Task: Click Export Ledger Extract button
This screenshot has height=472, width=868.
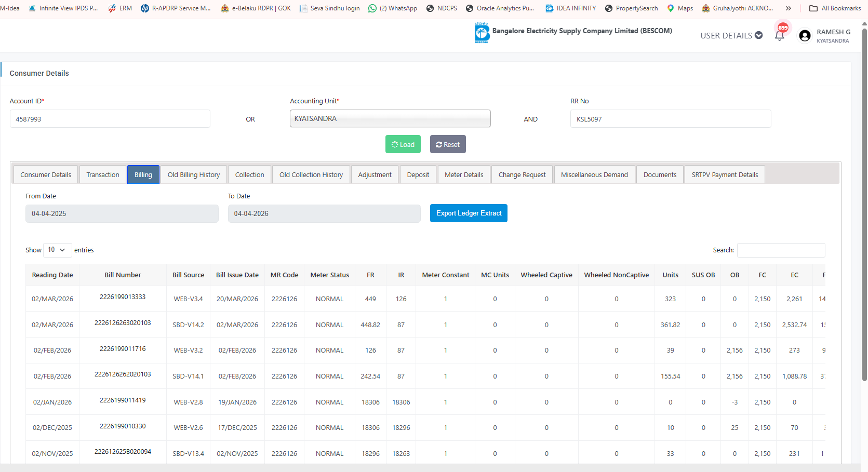Action: (468, 213)
